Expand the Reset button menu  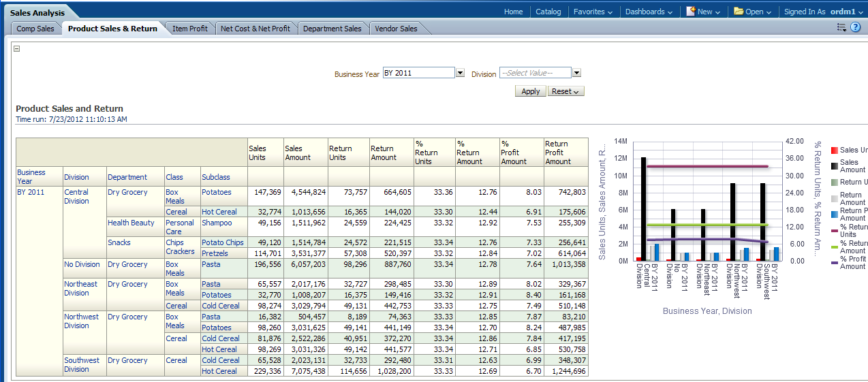565,91
